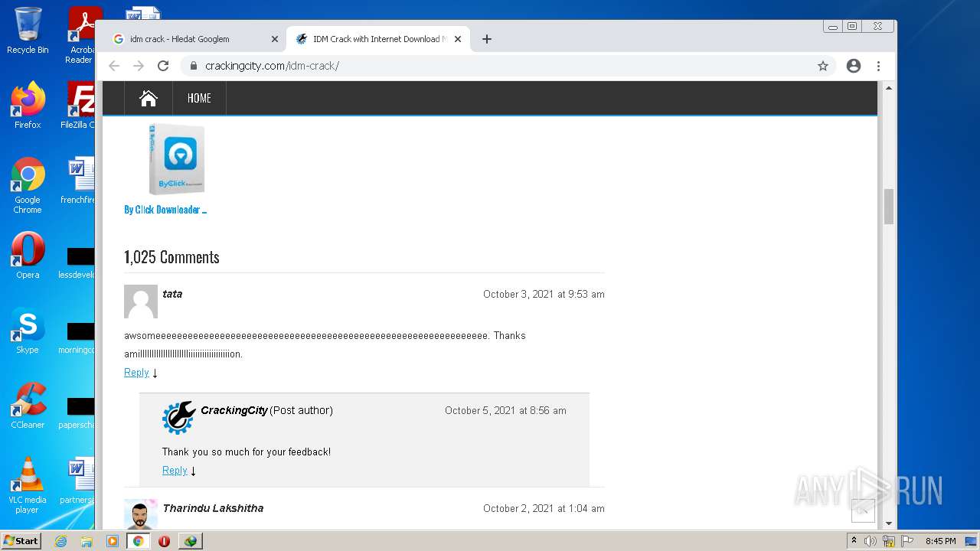Click the scroll-to-top button
The height and width of the screenshot is (551, 980).
click(x=863, y=510)
